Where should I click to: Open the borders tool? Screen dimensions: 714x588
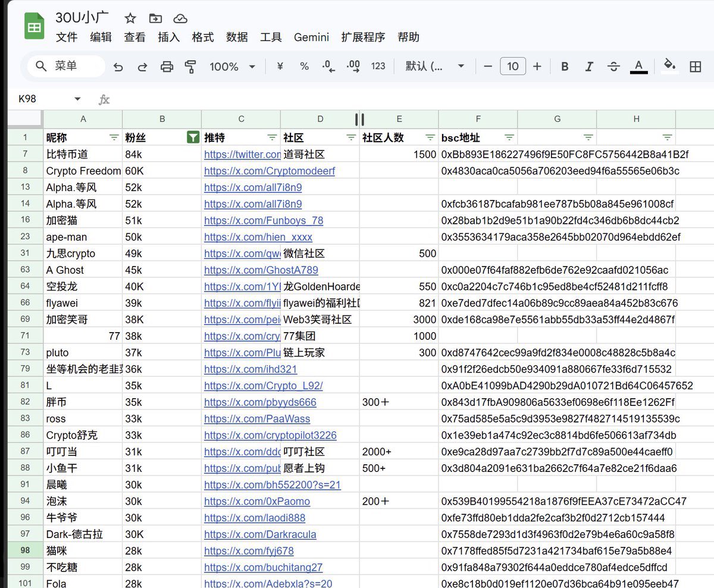click(x=695, y=67)
